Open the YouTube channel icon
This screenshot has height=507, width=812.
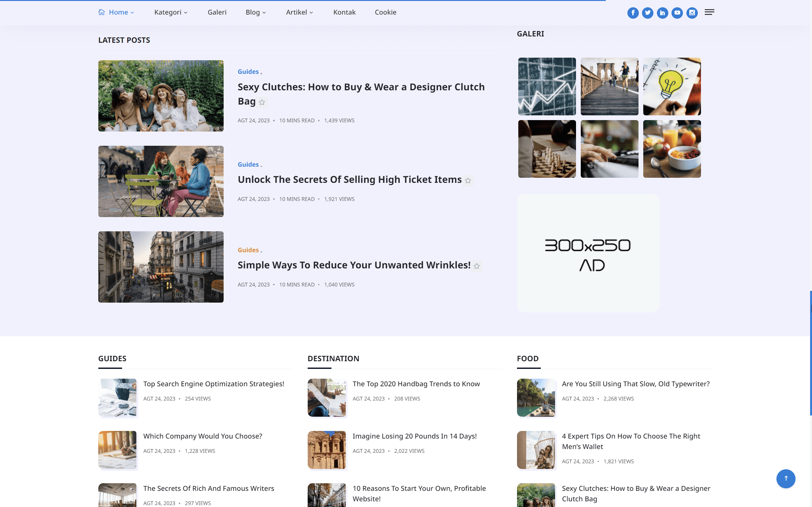[x=677, y=13]
